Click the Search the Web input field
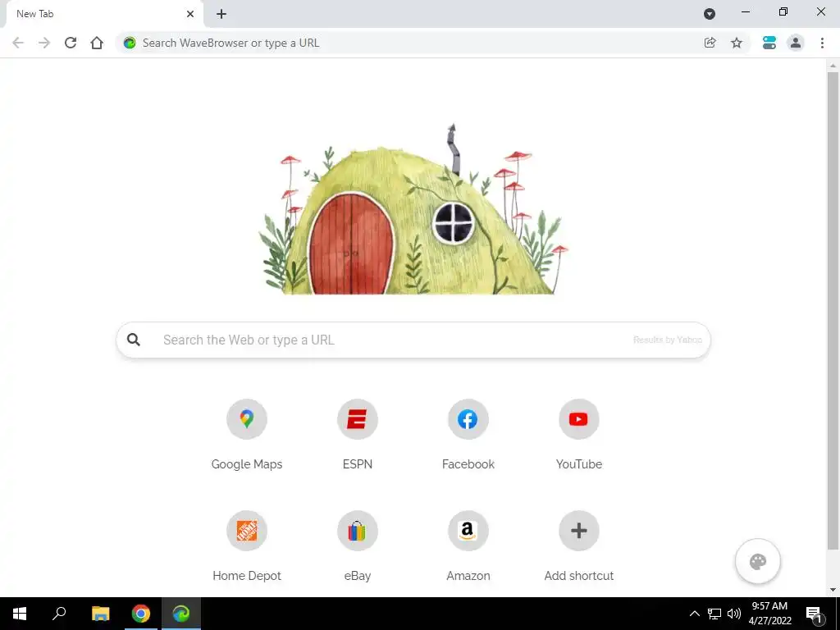This screenshot has width=840, height=630. coord(413,340)
